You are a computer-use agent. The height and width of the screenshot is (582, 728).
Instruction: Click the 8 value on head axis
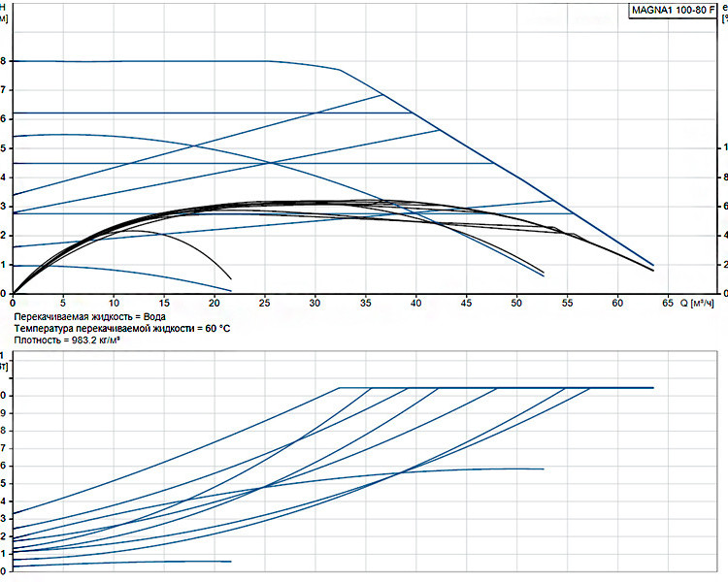(x=3, y=61)
